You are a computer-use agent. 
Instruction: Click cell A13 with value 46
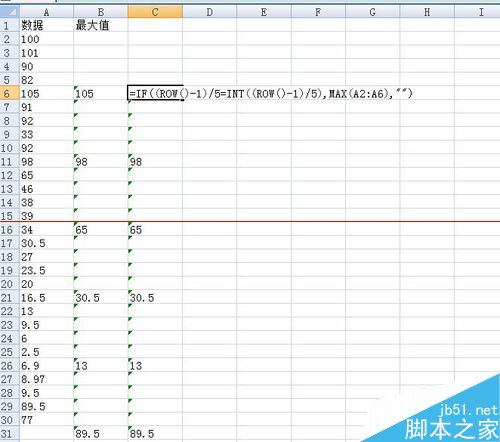[x=47, y=189]
